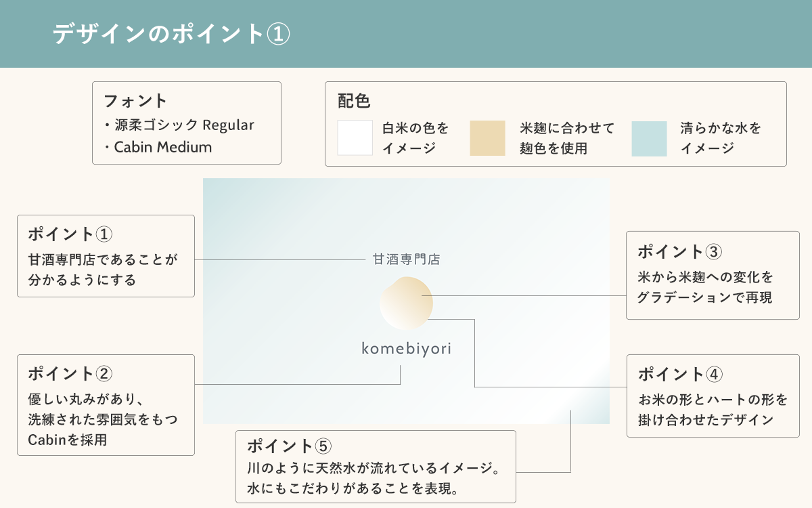Image resolution: width=812 pixels, height=508 pixels.
Task: Click the 甘酒専門店 text in logo
Action: click(406, 259)
